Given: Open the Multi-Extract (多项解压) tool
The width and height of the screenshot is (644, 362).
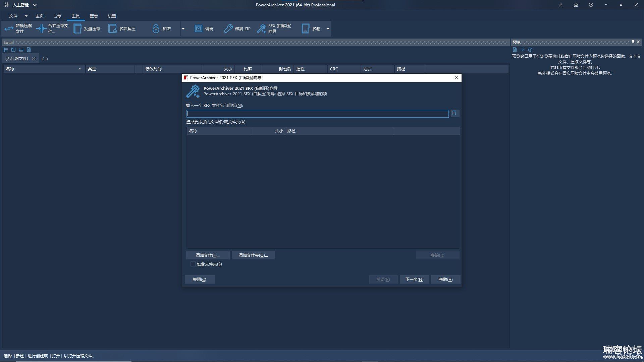Looking at the screenshot, I should (112, 29).
